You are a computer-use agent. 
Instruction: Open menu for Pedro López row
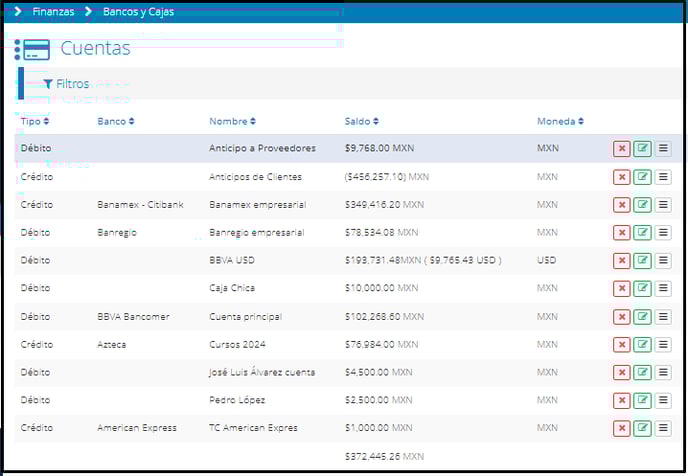click(x=663, y=401)
